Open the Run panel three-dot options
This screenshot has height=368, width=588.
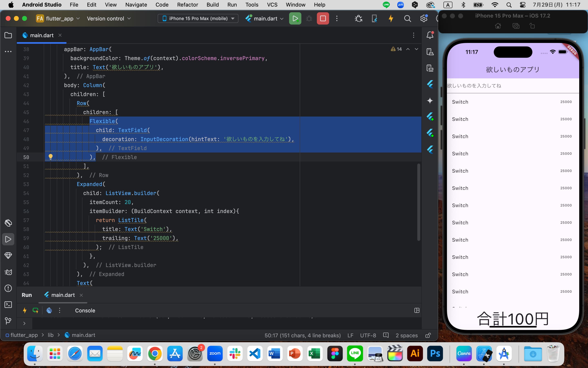click(60, 310)
